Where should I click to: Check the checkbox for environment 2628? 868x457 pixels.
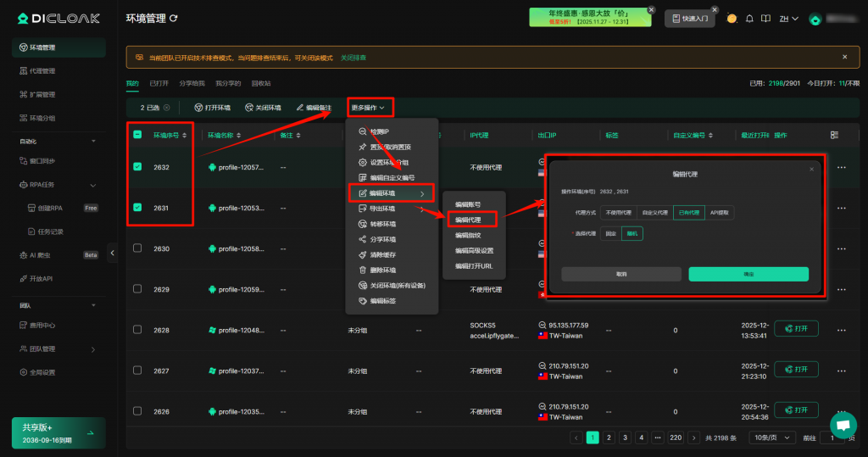click(137, 330)
